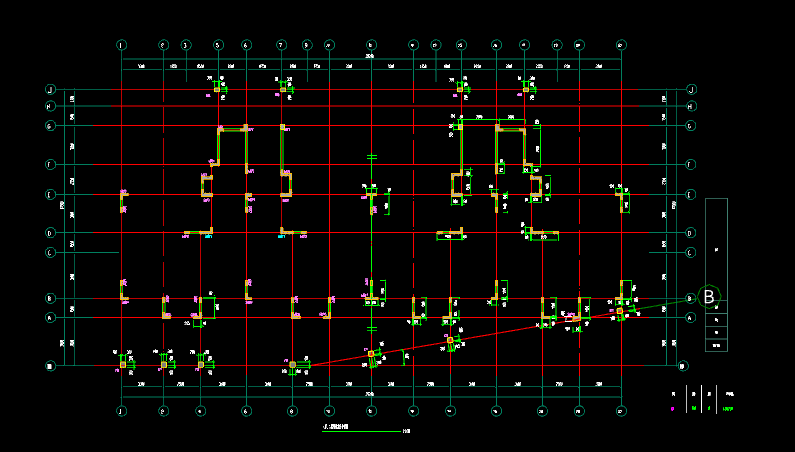Click grid bubble 1 in the top row
Image resolution: width=795 pixels, height=452 pixels.
point(121,45)
